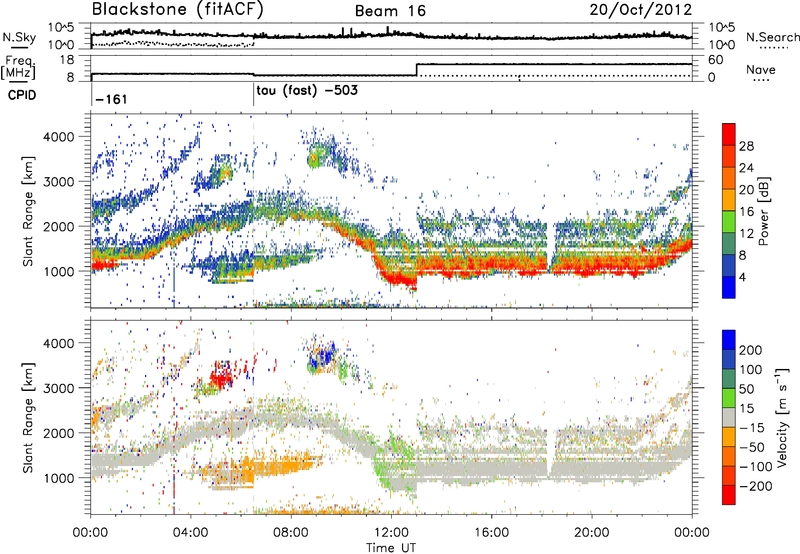The height and width of the screenshot is (554, 800).
Task: Click the '04:00' time axis tick label
Action: (191, 533)
